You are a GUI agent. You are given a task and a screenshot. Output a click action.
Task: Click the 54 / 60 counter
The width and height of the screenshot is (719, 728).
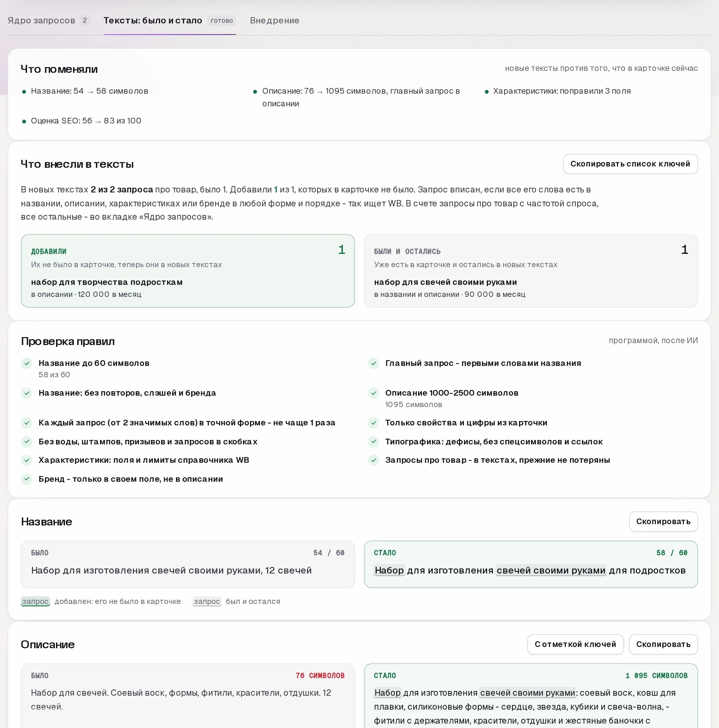pyautogui.click(x=329, y=553)
